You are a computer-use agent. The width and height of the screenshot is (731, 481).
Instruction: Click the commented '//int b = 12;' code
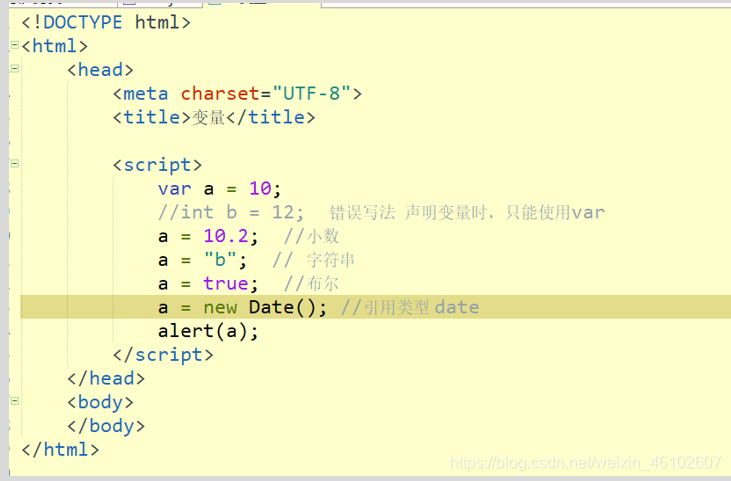[x=231, y=213]
